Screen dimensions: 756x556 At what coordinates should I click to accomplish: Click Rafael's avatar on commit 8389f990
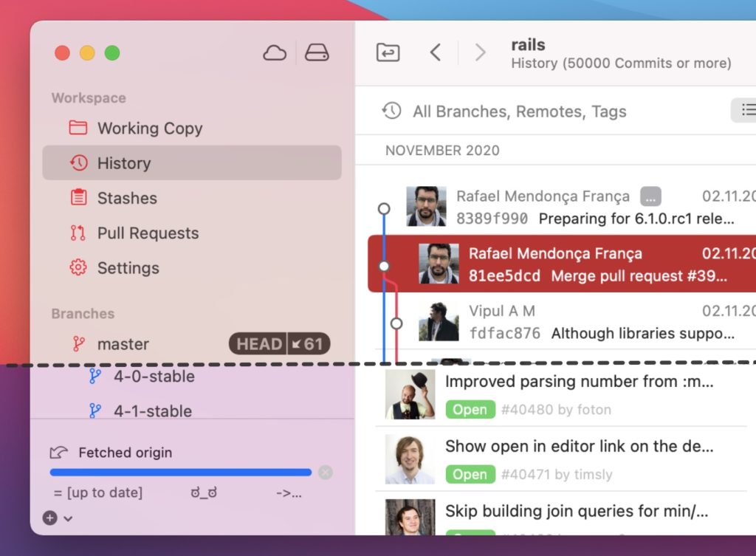426,207
